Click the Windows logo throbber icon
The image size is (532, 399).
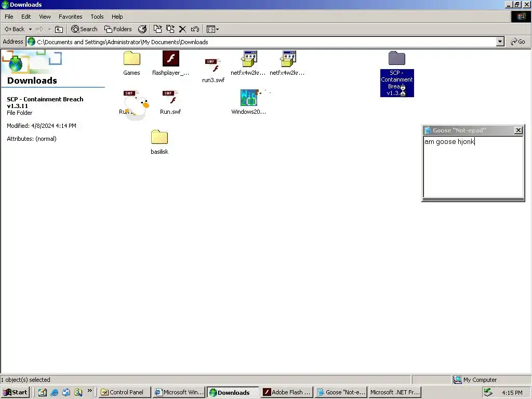521,17
